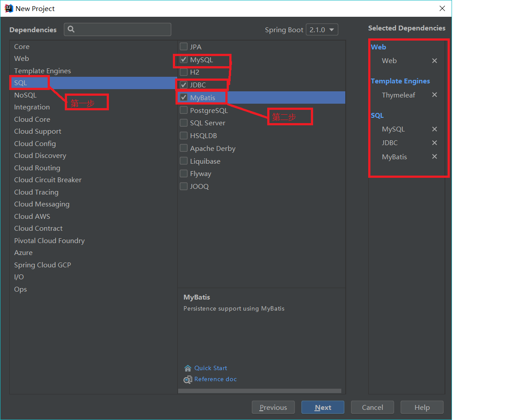Remove Web from selected dependencies

coord(434,60)
